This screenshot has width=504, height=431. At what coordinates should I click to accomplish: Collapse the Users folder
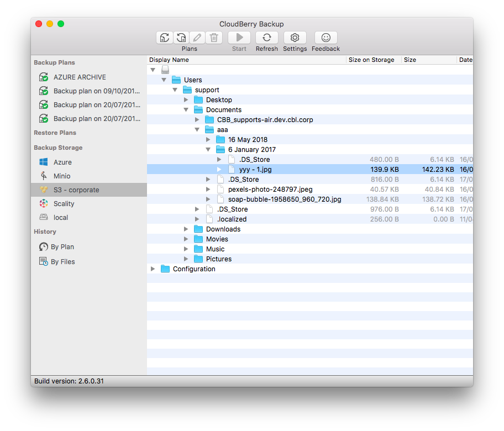click(x=164, y=80)
